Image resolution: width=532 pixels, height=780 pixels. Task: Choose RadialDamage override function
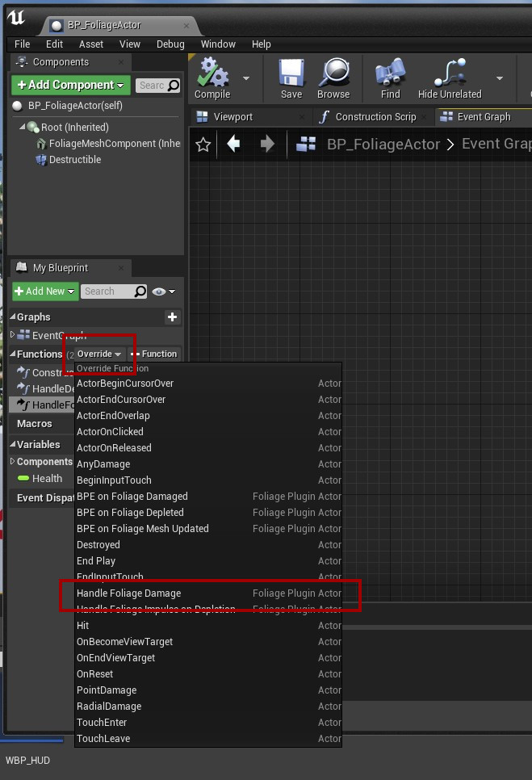coord(208,707)
